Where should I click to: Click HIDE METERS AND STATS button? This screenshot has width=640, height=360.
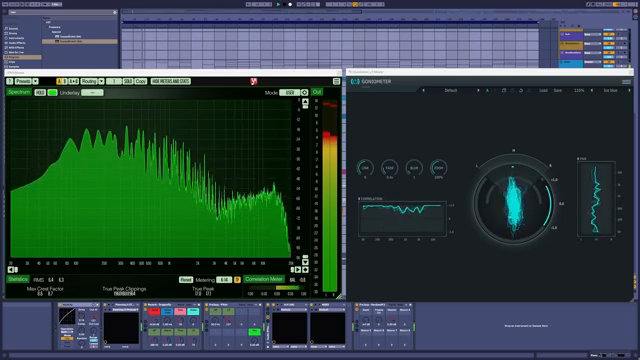pos(171,81)
